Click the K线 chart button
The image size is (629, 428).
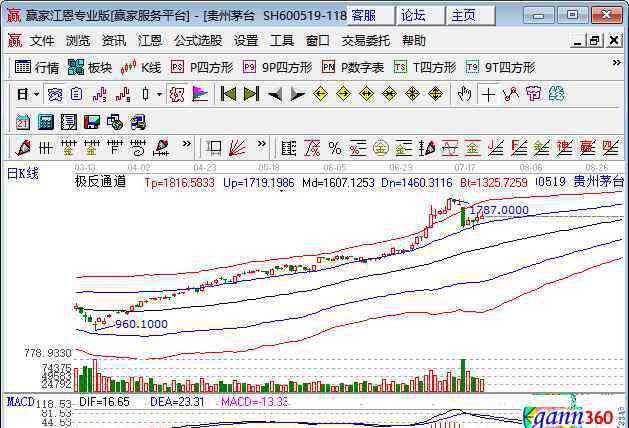[141, 67]
